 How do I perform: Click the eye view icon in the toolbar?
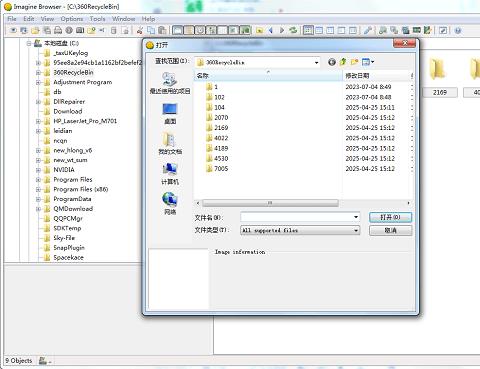(13, 31)
